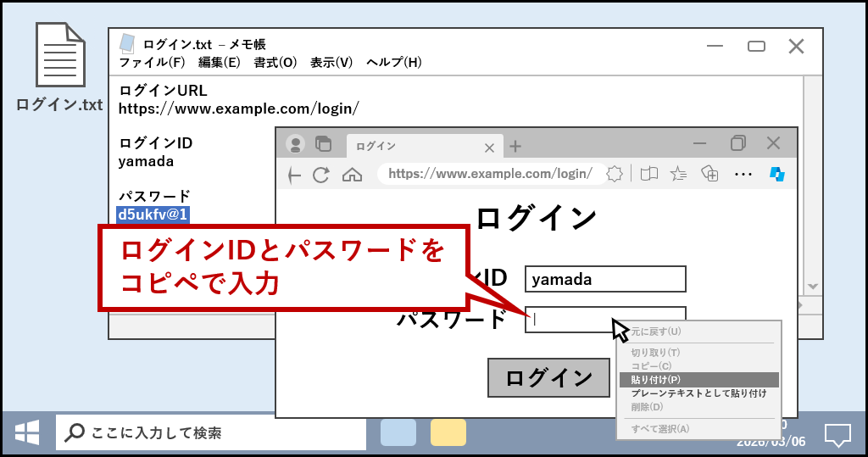Go to the browser home icon
Image resolution: width=868 pixels, height=457 pixels.
point(352,175)
